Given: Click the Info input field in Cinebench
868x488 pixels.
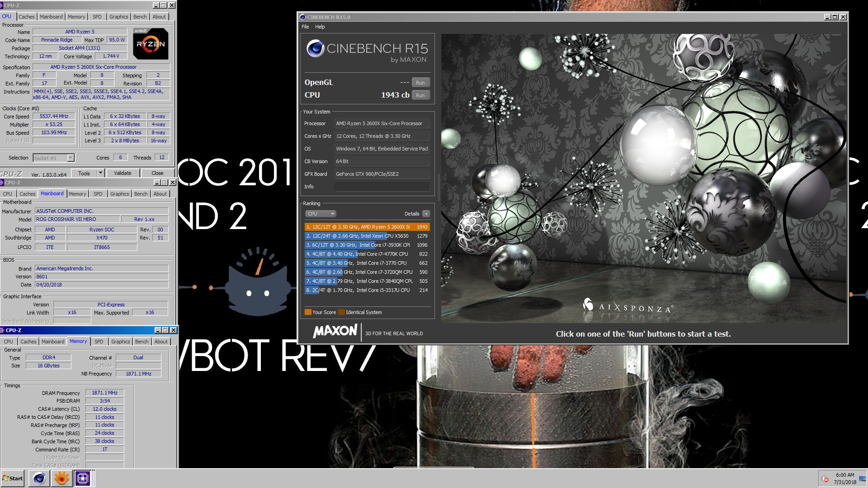Looking at the screenshot, I should point(382,187).
